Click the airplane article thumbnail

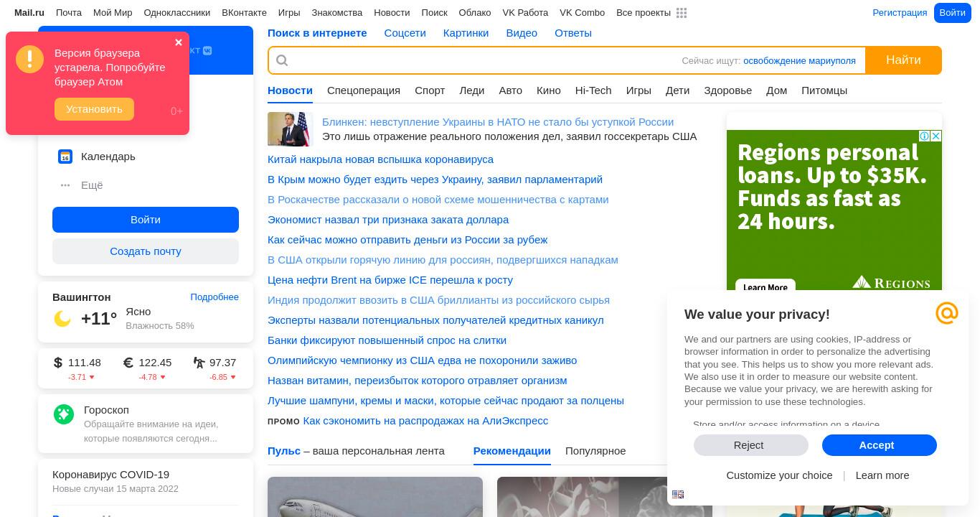click(375, 497)
